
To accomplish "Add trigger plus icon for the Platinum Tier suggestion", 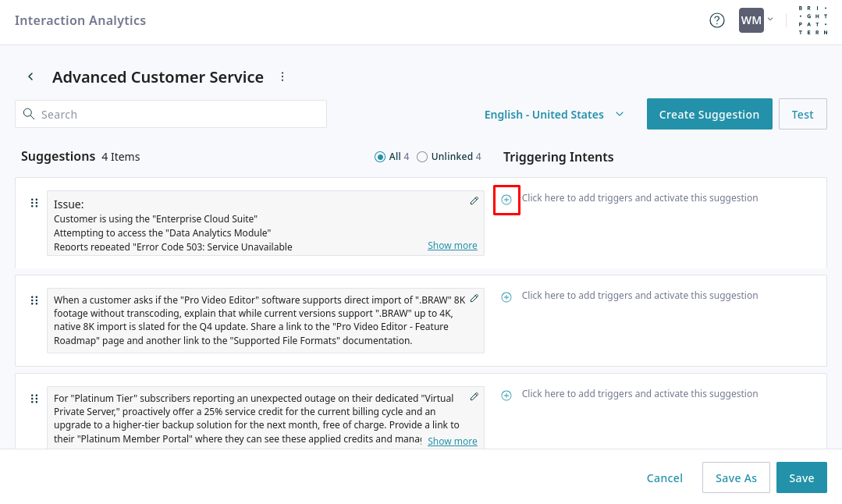I will (506, 396).
